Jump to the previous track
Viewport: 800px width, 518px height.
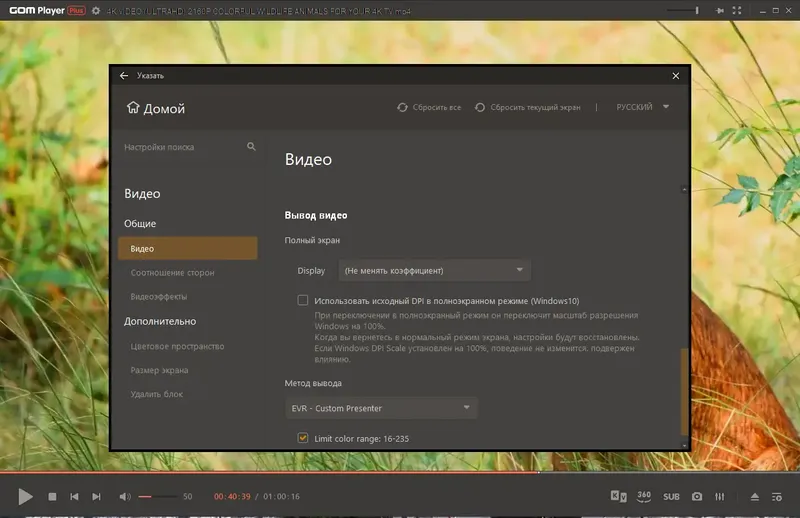pyautogui.click(x=74, y=497)
